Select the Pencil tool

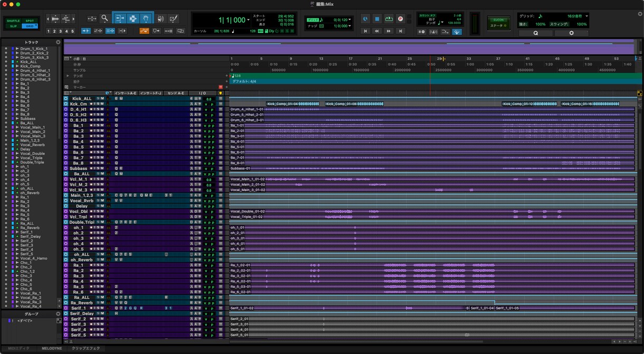click(x=173, y=18)
